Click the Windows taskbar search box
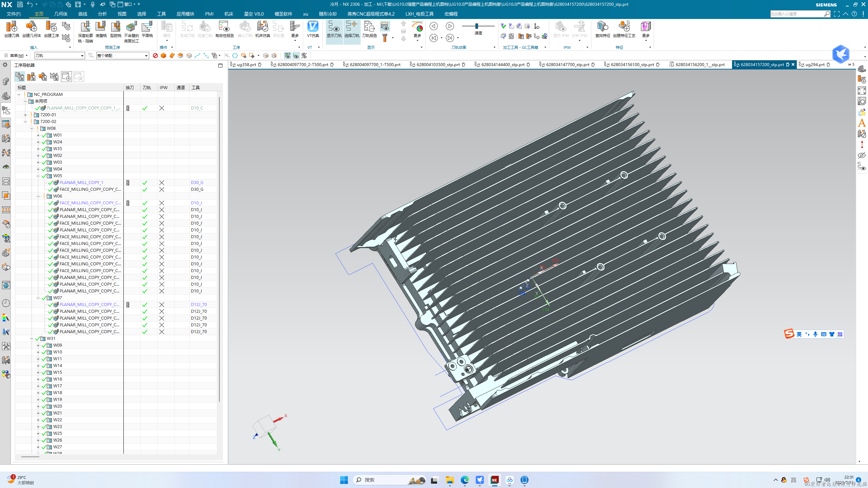 click(390, 480)
